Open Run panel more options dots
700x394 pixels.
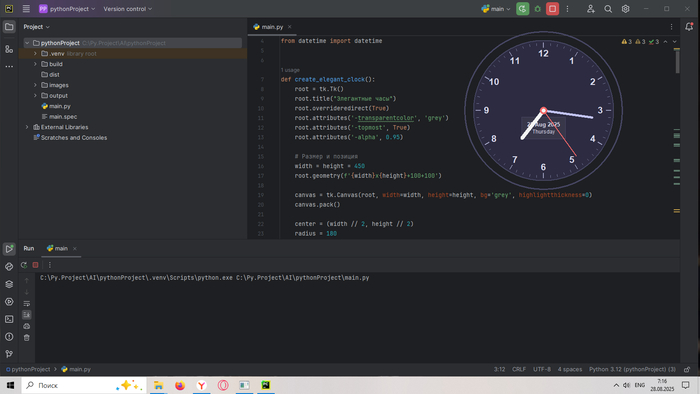(50, 265)
